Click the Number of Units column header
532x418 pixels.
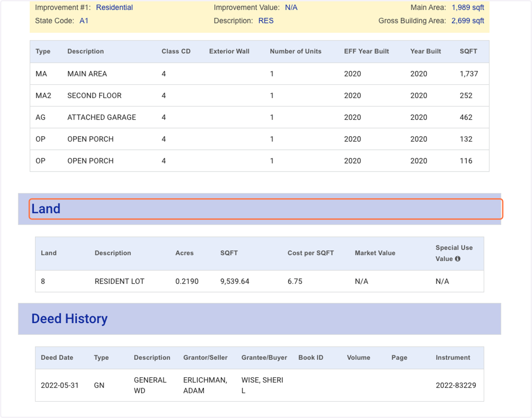(296, 51)
